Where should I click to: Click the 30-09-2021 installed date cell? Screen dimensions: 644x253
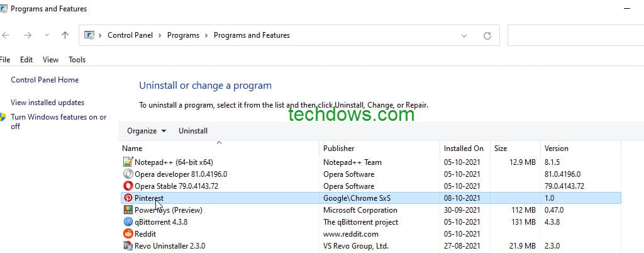pyautogui.click(x=462, y=210)
